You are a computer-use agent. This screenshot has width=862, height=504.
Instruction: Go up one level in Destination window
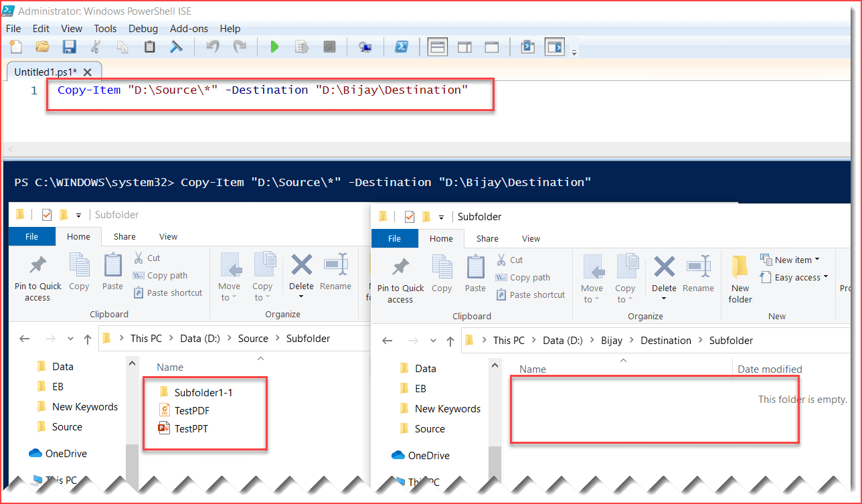(450, 341)
